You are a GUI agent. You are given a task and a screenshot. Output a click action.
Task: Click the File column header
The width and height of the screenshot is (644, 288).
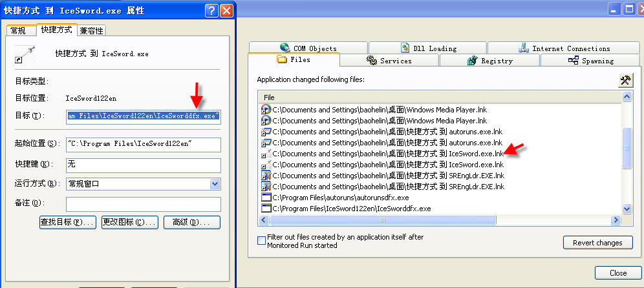tap(440, 98)
